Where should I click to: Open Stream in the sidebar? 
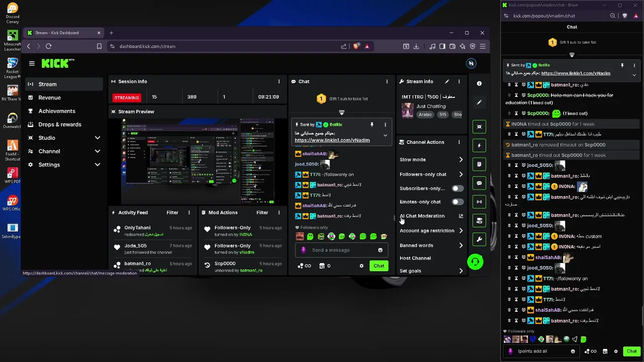point(64,84)
